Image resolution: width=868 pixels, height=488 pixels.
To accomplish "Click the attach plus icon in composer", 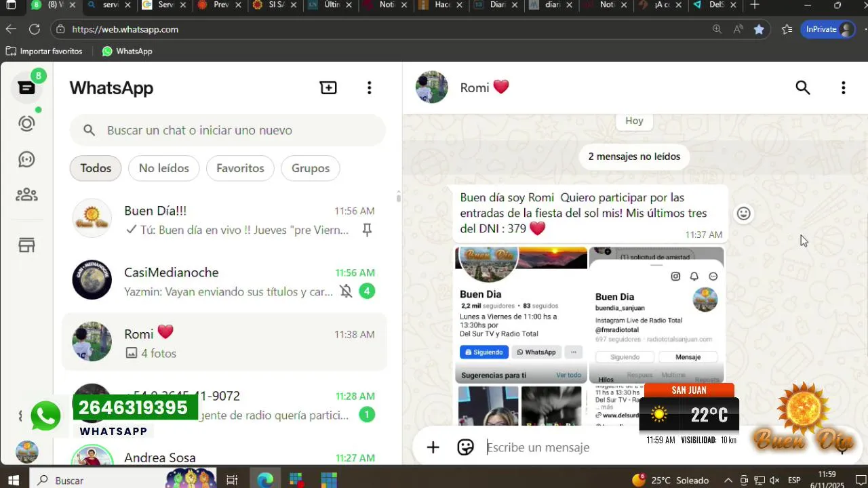I will tap(433, 447).
